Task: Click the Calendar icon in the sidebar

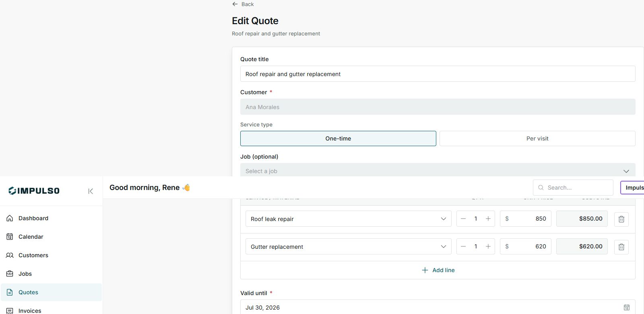Action: pyautogui.click(x=10, y=237)
